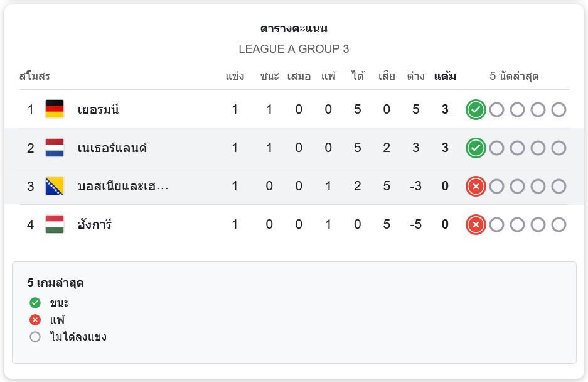Click the truncated บอสเนียและเฮ… team name
Viewport: 588px width, 382px height.
pyautogui.click(x=123, y=187)
